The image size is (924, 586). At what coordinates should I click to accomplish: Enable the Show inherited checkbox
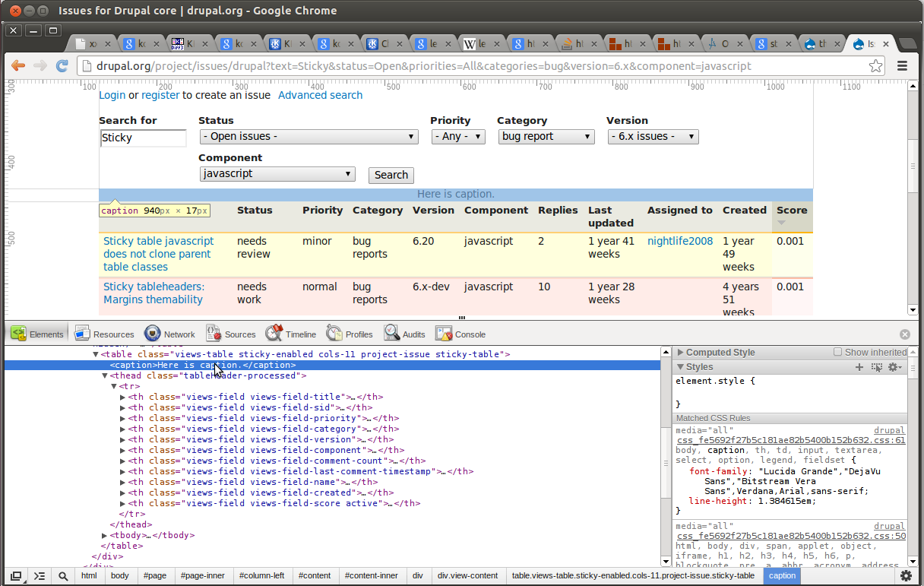838,352
